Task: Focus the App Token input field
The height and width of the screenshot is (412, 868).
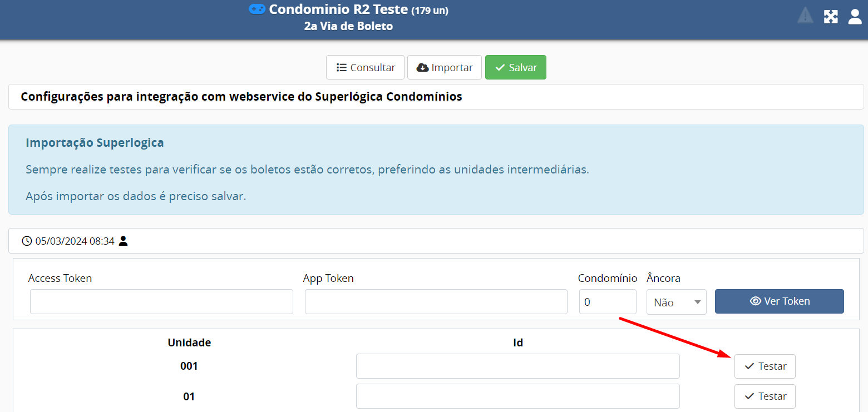Action: pos(436,301)
